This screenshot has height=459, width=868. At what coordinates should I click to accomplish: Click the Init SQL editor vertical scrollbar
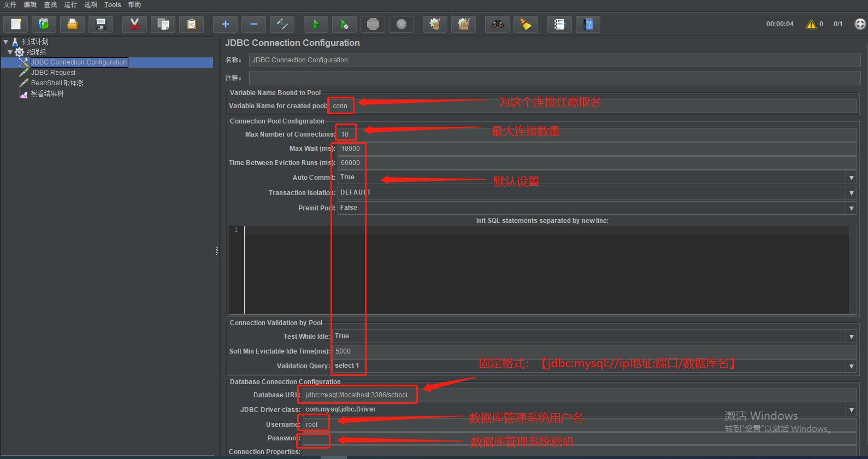tap(853, 270)
